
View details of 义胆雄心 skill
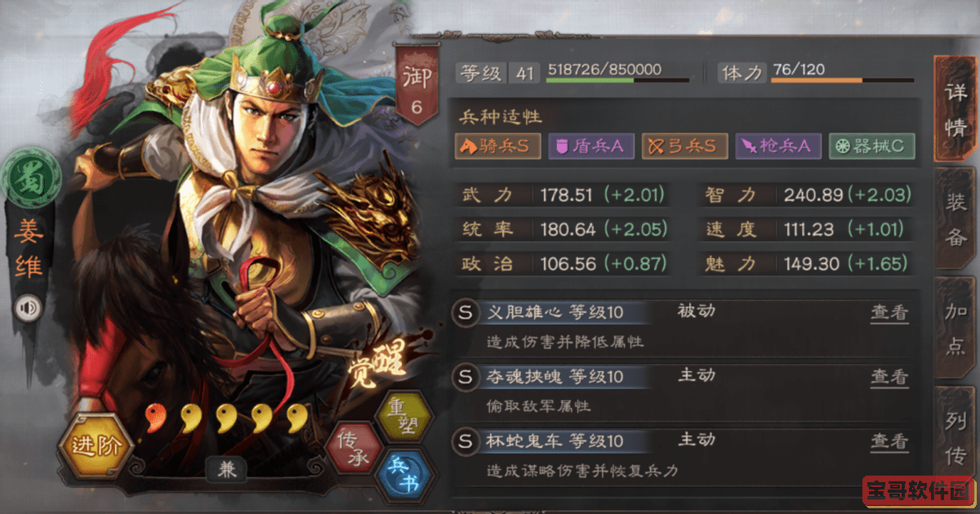click(x=889, y=313)
